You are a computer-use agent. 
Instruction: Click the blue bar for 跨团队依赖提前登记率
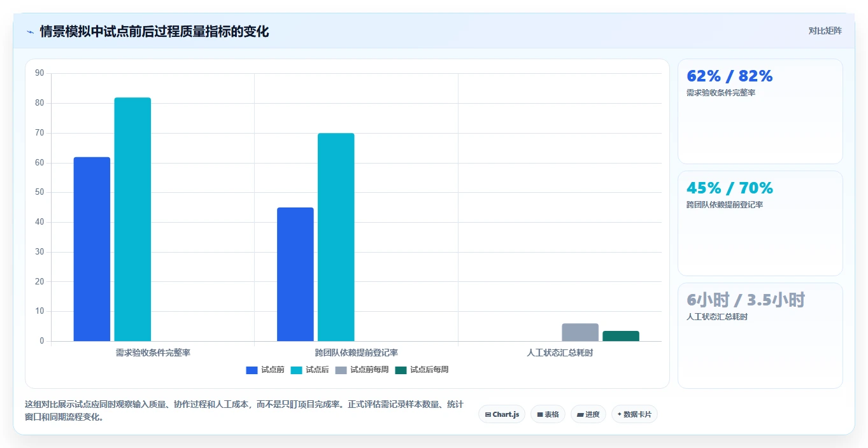pos(295,274)
